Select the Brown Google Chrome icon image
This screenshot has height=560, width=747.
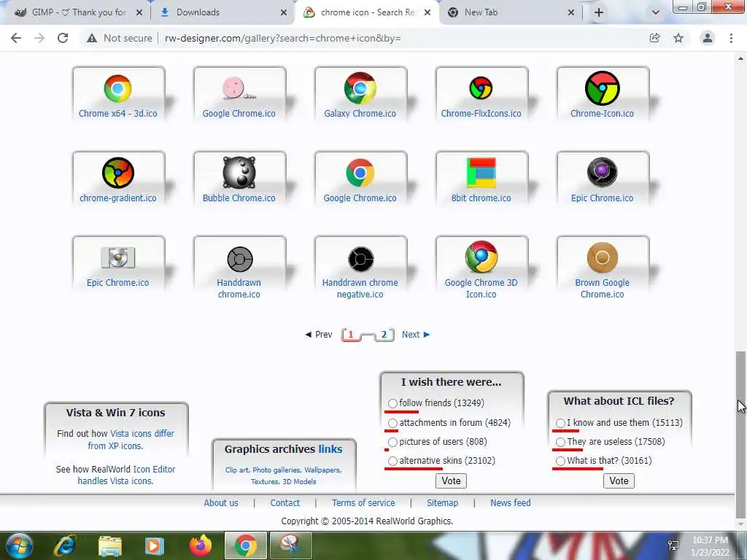point(602,257)
